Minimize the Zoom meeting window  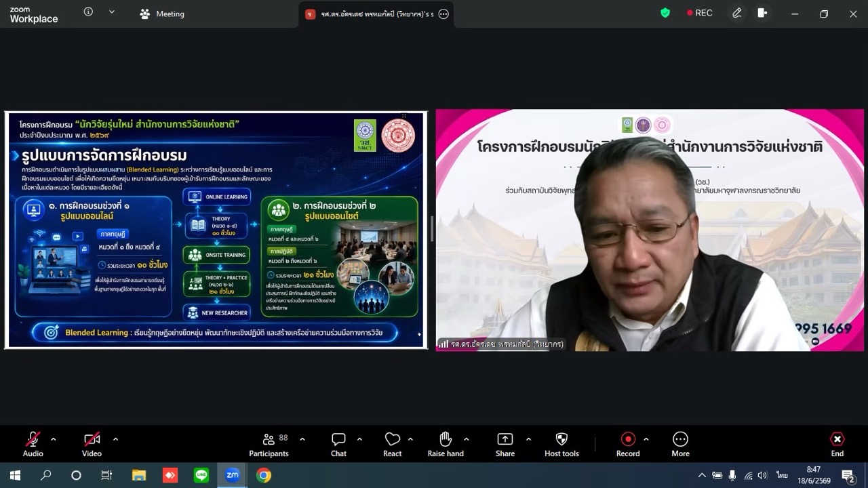coord(795,14)
